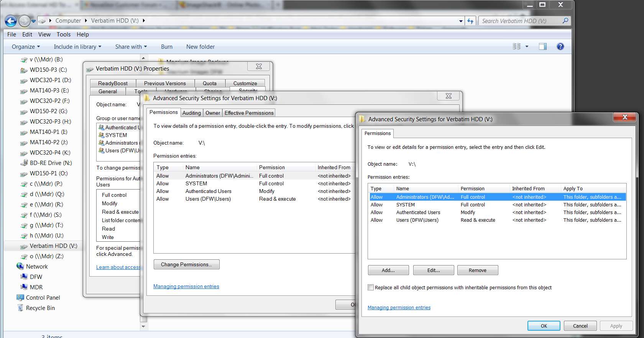Open the Share with dropdown

click(131, 46)
